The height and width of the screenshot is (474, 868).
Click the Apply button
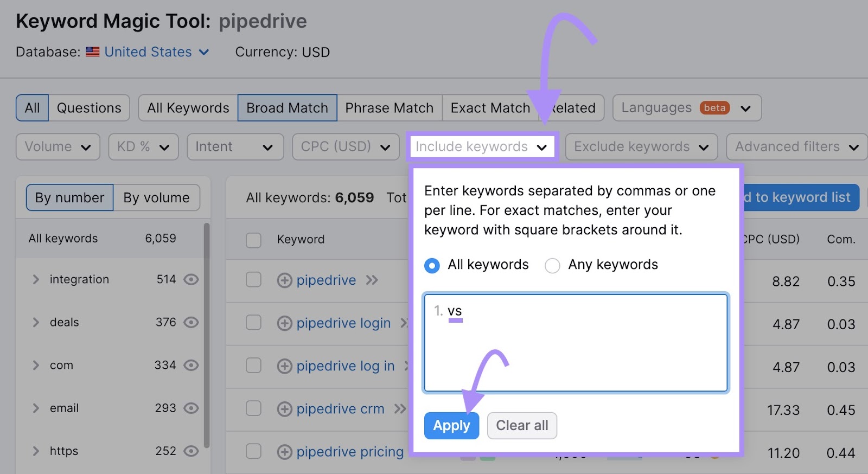[x=451, y=426]
